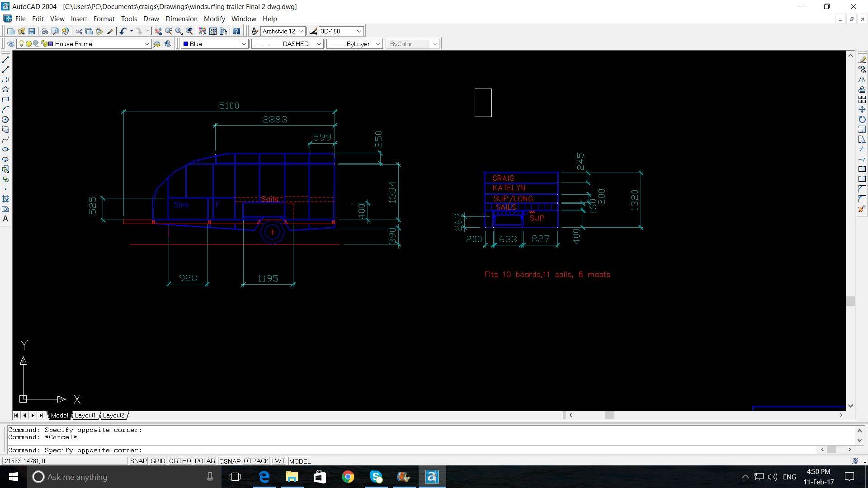Open Google Chrome from the taskbar
The height and width of the screenshot is (488, 868).
pos(348,477)
